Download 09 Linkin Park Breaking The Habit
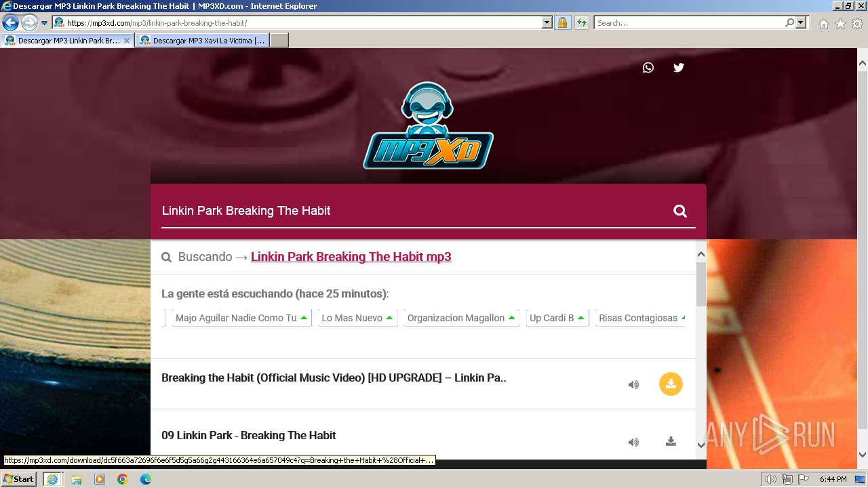This screenshot has width=868, height=488. [x=671, y=442]
